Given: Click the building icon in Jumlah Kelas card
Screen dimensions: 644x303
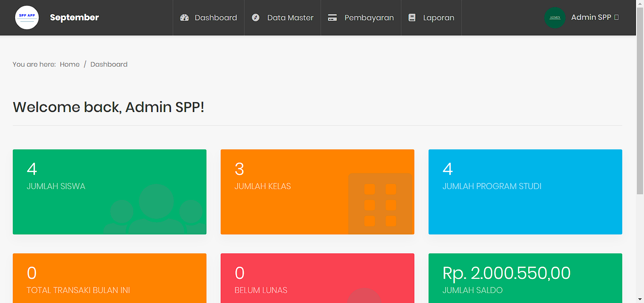Looking at the screenshot, I should 380,204.
